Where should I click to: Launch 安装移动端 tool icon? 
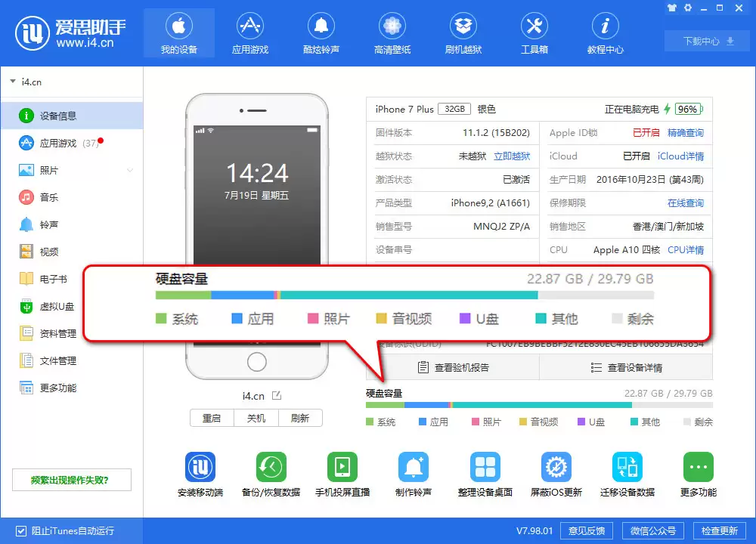200,466
